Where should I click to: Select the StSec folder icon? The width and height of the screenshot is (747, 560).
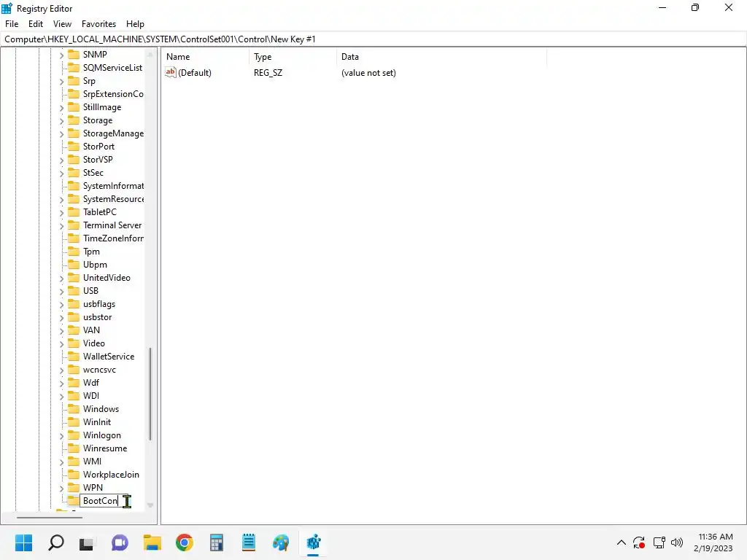74,172
